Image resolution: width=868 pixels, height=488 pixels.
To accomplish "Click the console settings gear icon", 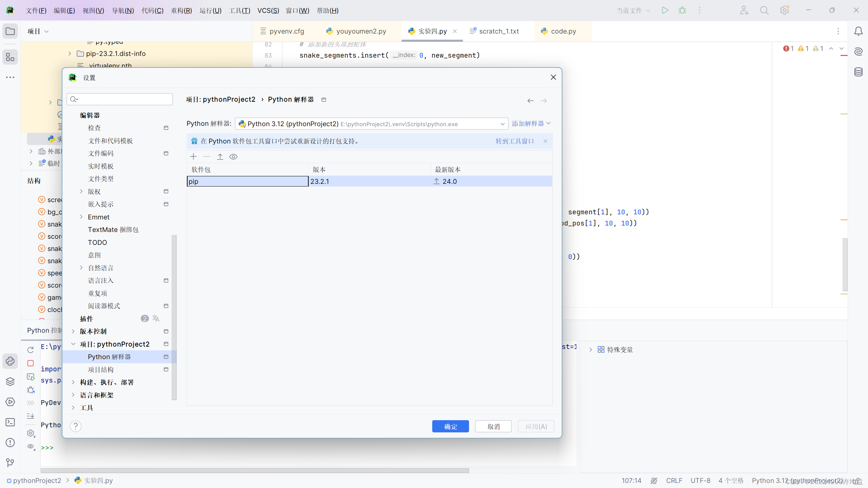I will [31, 433].
